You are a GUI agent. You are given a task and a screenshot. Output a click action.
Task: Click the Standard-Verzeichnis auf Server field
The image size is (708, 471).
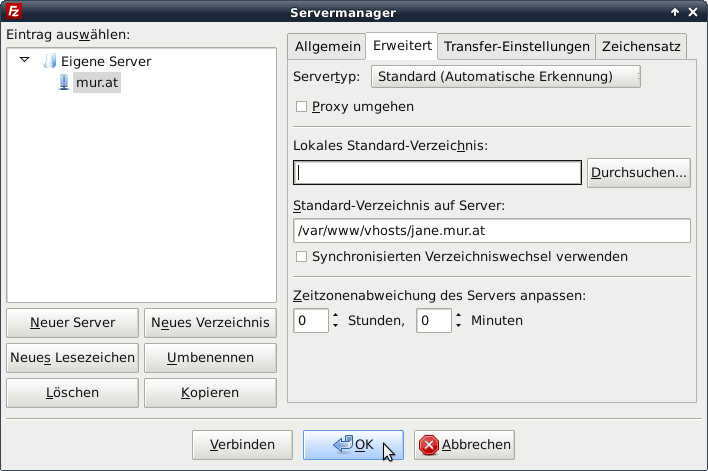point(491,231)
